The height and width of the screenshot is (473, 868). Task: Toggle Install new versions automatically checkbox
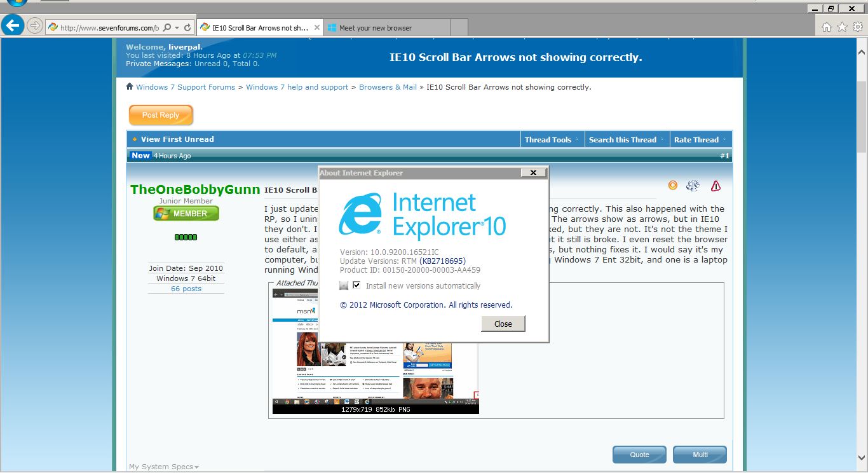356,285
